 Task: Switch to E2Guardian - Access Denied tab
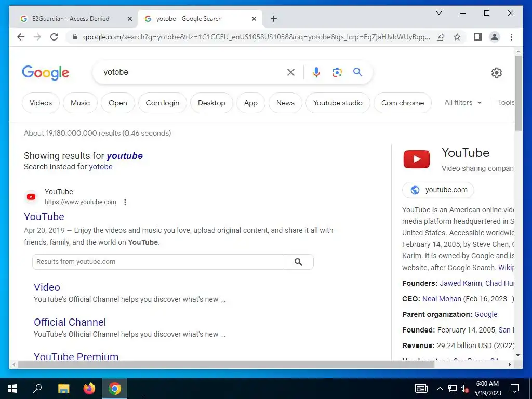pos(71,19)
